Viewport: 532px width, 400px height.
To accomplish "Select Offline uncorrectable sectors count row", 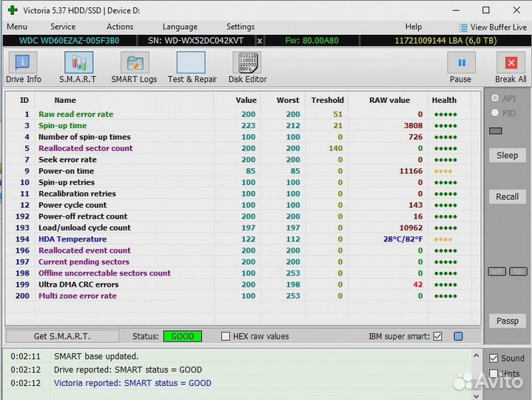I will (243, 273).
